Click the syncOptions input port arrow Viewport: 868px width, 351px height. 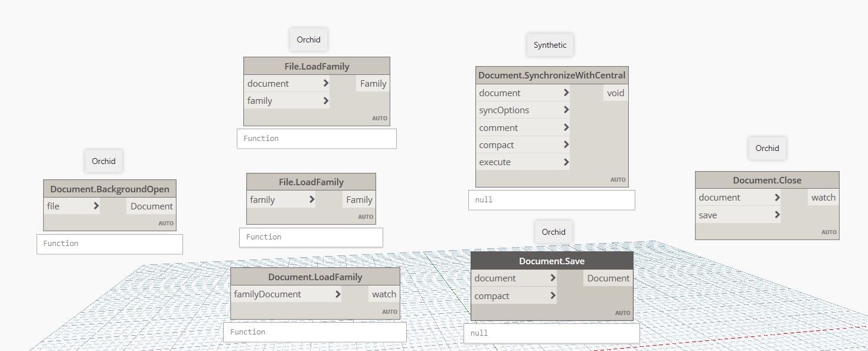click(x=565, y=110)
